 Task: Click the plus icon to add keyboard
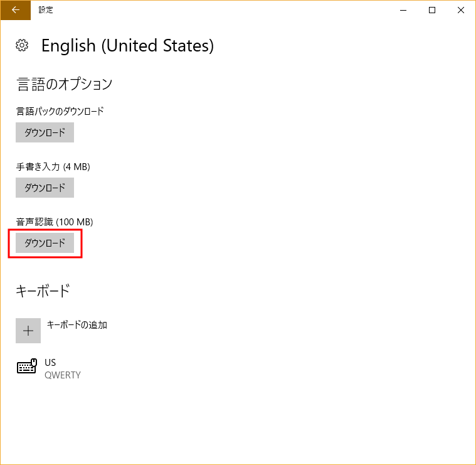[x=28, y=331]
